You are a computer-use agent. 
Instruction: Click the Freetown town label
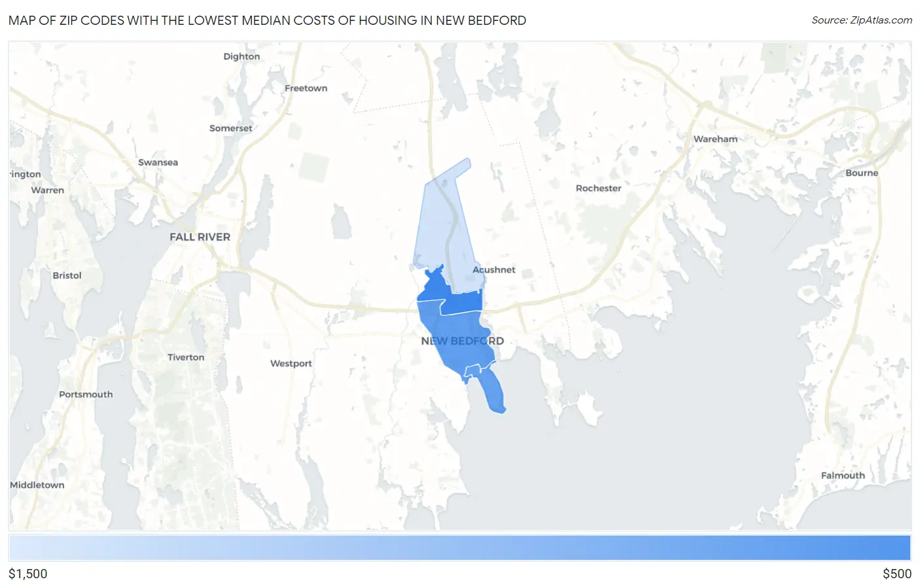(x=306, y=88)
